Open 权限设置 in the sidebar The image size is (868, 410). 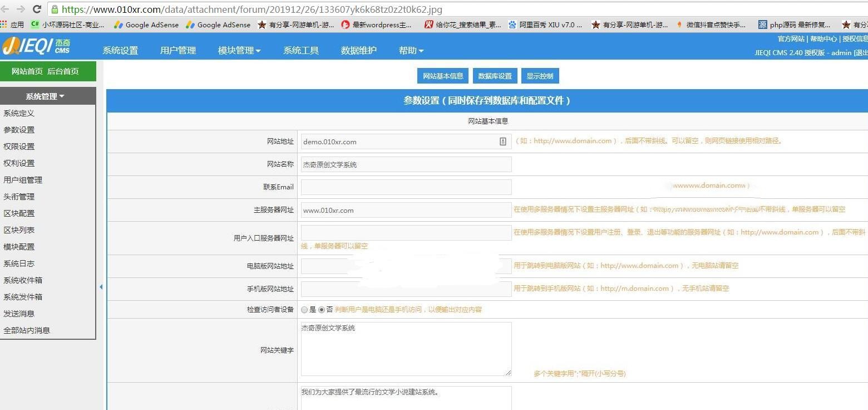pos(19,147)
